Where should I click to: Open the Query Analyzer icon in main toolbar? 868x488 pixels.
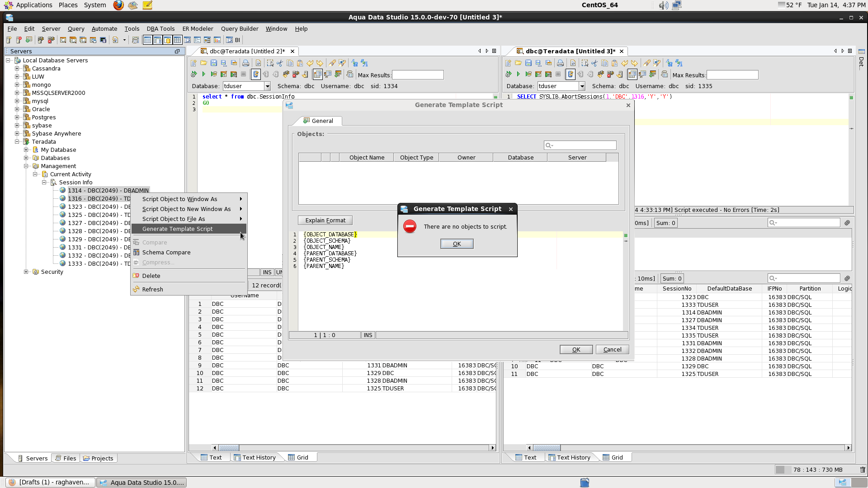point(63,40)
